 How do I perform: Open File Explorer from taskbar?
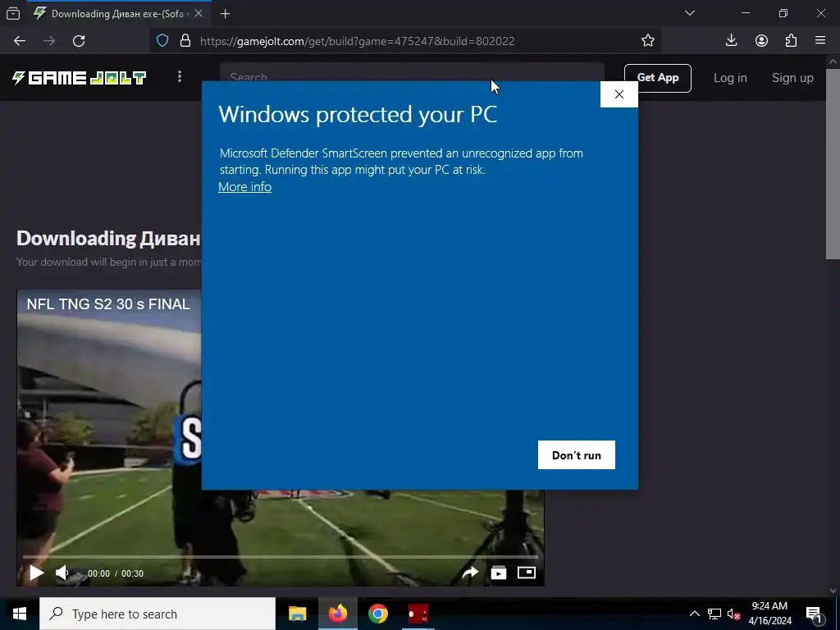pyautogui.click(x=297, y=614)
